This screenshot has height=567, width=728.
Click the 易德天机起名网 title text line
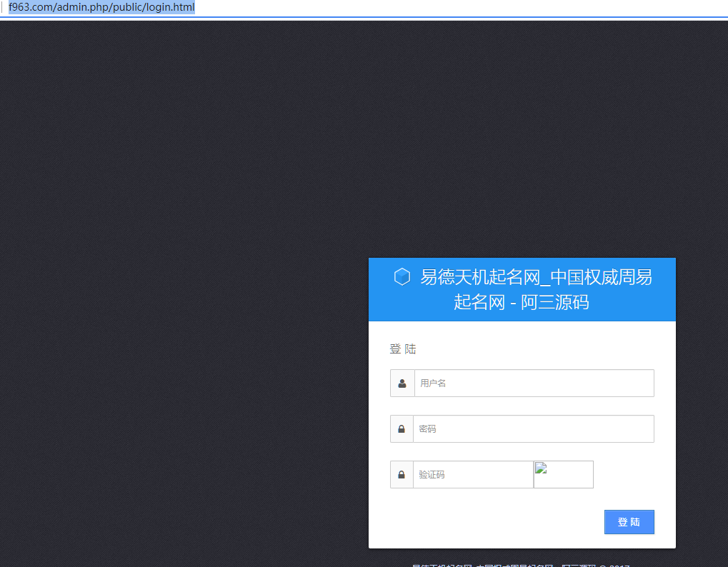tap(536, 277)
